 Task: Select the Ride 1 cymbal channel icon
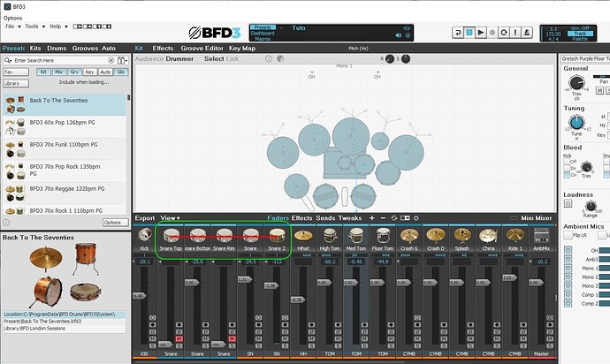click(515, 236)
